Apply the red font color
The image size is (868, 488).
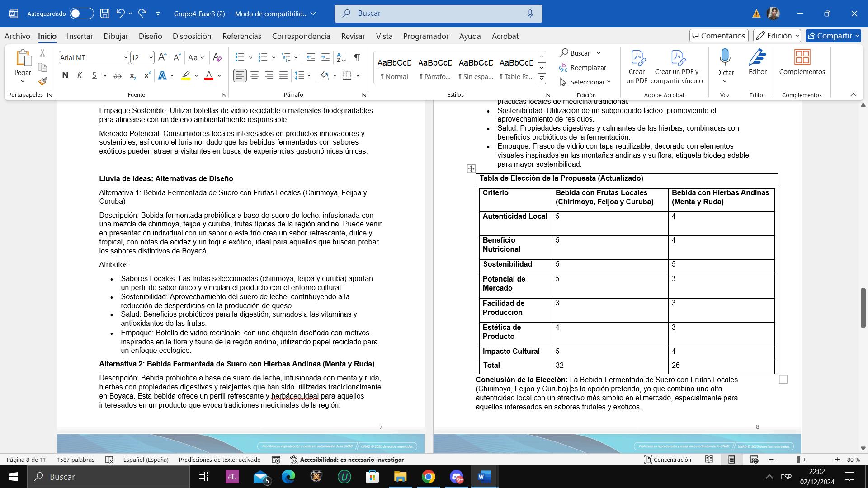click(209, 75)
